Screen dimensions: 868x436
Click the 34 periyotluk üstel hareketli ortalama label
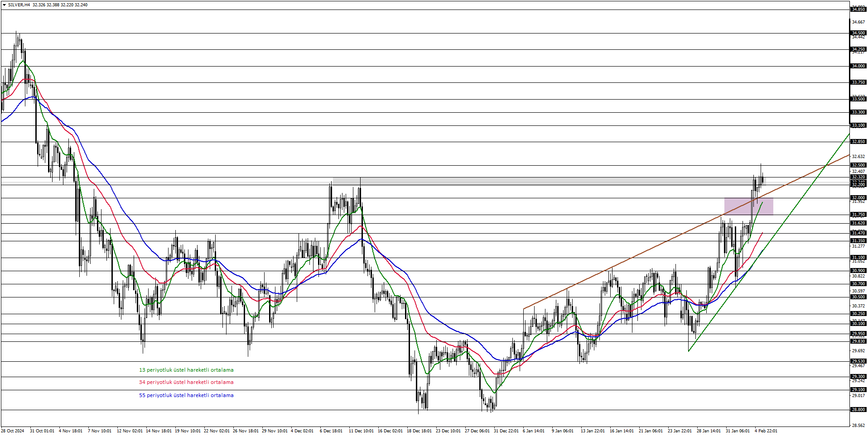[186, 382]
